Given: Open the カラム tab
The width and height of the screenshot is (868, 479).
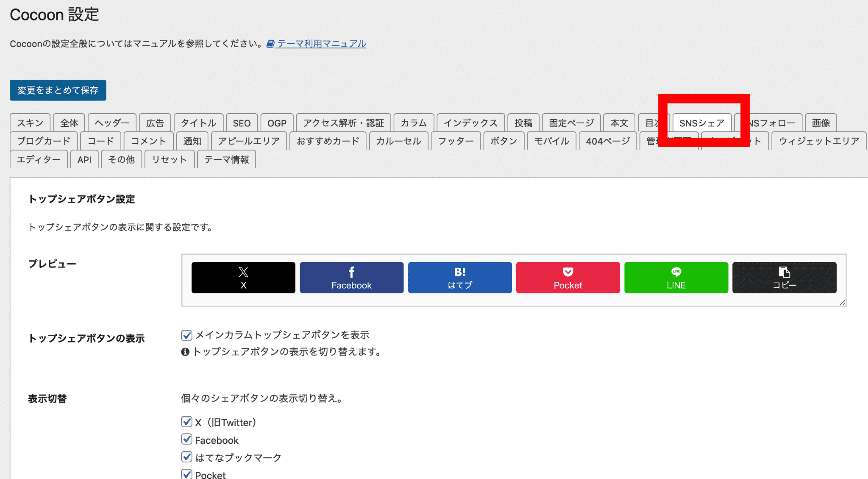Looking at the screenshot, I should pyautogui.click(x=414, y=123).
